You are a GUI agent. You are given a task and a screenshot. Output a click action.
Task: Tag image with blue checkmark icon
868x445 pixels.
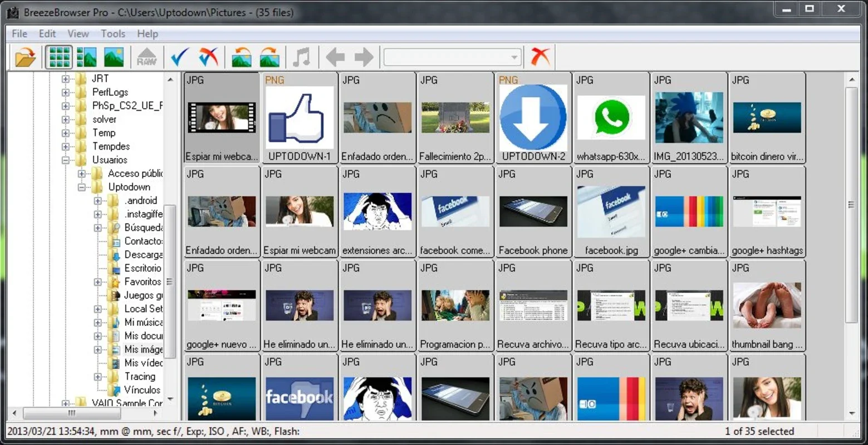(x=180, y=57)
